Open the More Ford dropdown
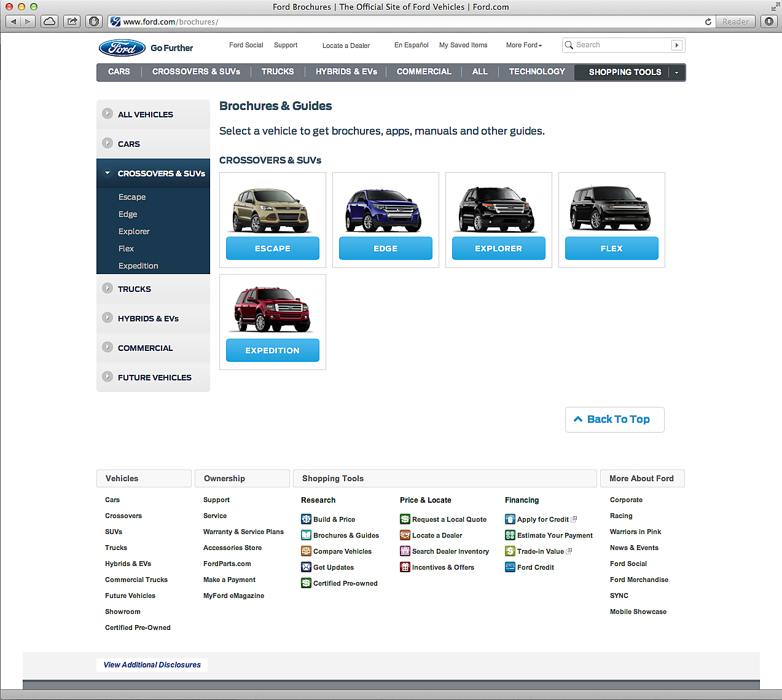The height and width of the screenshot is (700, 782). click(x=524, y=45)
